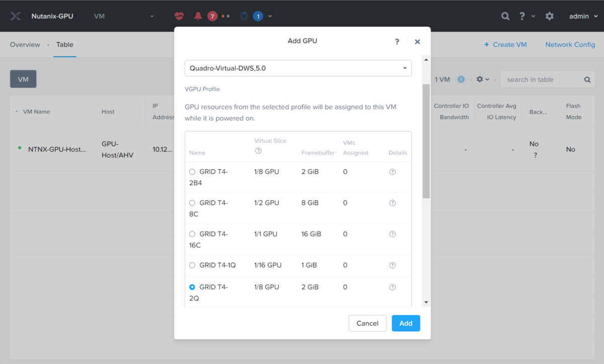The width and height of the screenshot is (604, 364).
Task: Click the dialog scrollbar down arrow
Action: pyautogui.click(x=426, y=302)
